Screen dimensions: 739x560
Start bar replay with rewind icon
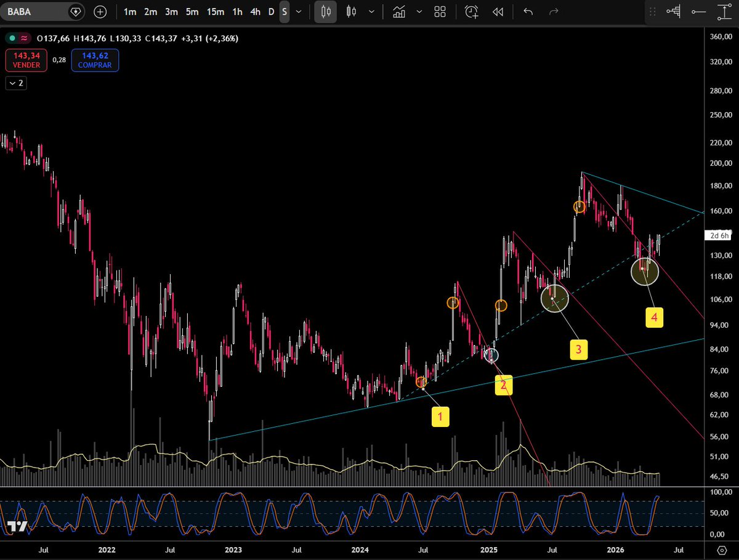click(x=498, y=12)
